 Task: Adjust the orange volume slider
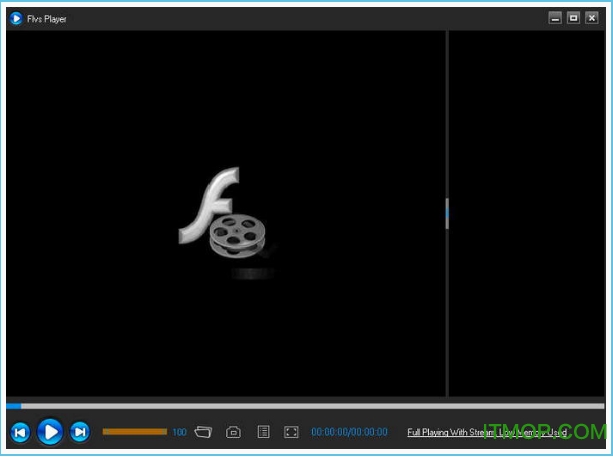[x=134, y=432]
